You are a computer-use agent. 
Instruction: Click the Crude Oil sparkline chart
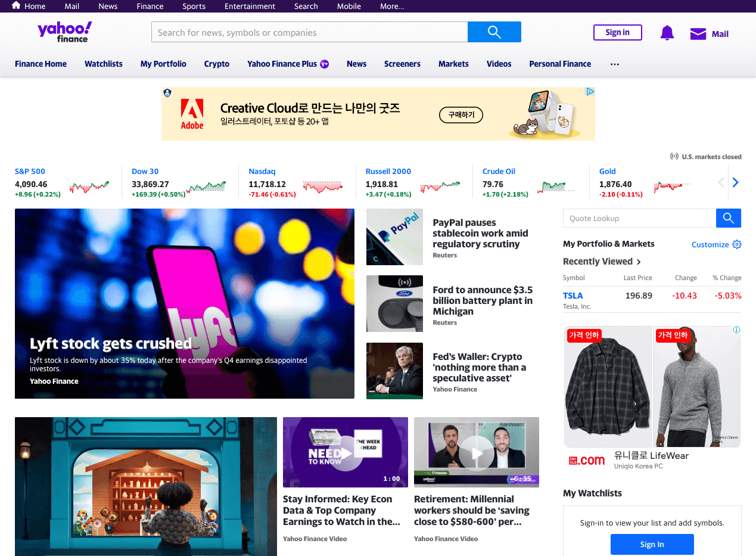click(x=555, y=187)
